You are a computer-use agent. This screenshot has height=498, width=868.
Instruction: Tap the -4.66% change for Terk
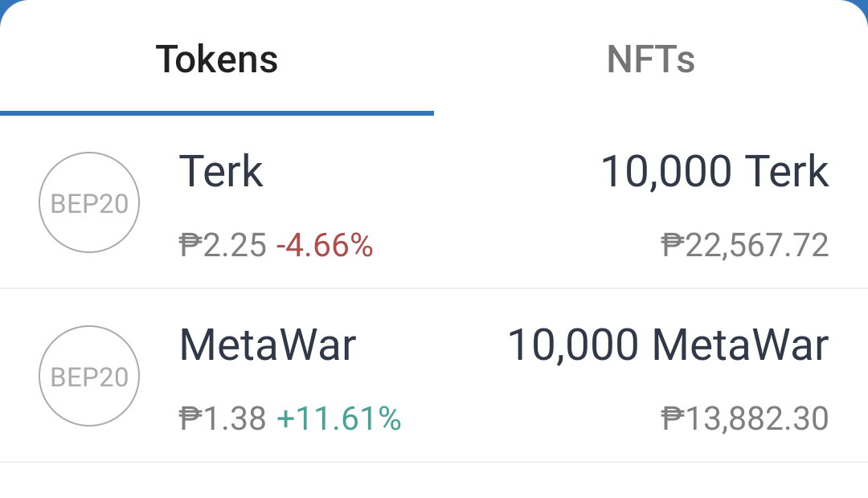325,245
